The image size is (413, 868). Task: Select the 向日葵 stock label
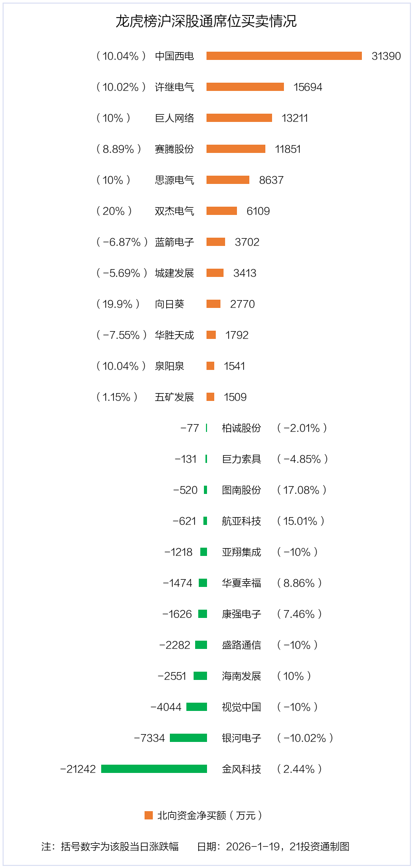click(x=169, y=304)
